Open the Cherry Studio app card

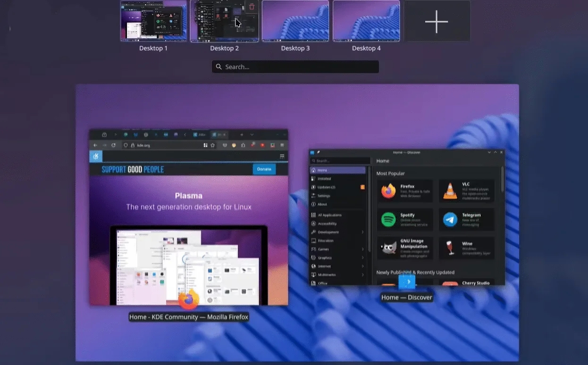coord(467,282)
